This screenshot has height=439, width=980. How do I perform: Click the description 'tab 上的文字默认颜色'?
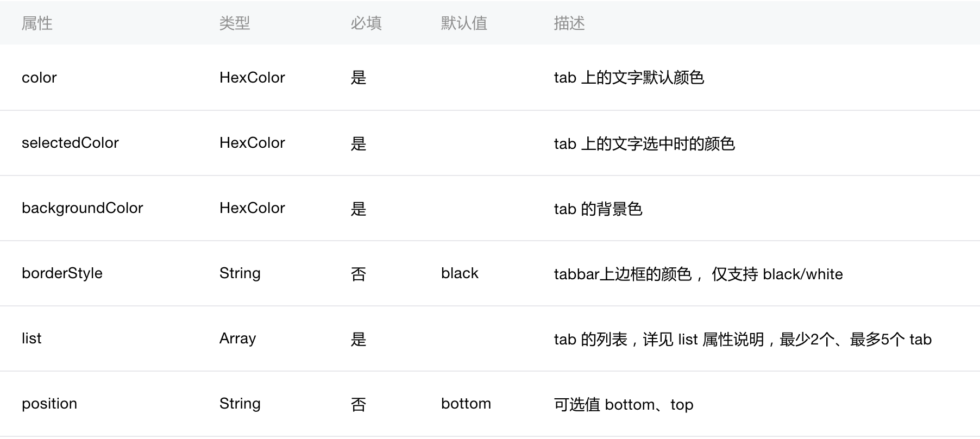(629, 78)
